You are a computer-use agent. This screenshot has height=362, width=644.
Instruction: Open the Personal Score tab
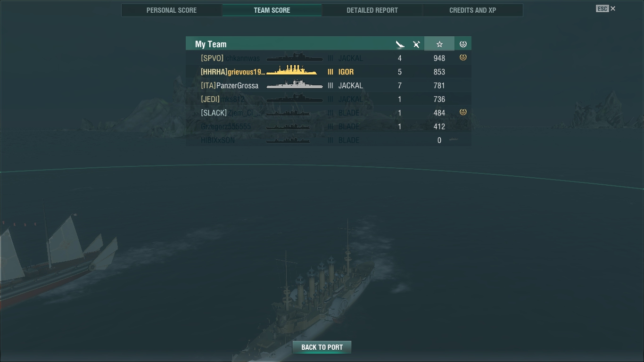coord(172,10)
